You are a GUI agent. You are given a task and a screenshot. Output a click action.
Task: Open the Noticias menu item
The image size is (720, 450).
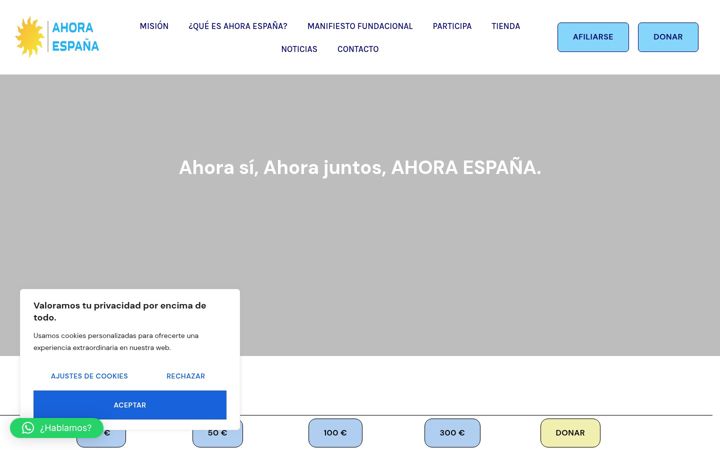pyautogui.click(x=299, y=49)
